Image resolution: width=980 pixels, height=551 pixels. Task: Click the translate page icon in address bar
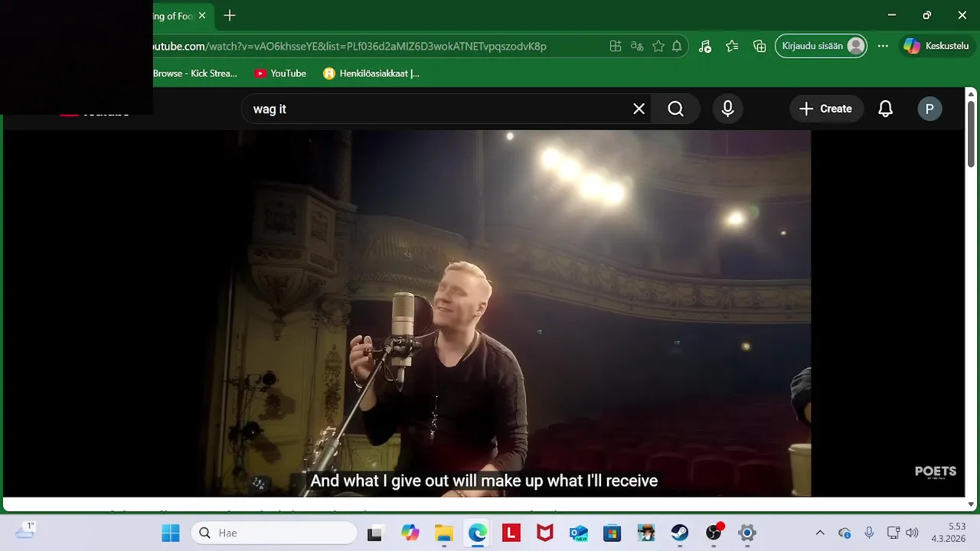[x=637, y=46]
